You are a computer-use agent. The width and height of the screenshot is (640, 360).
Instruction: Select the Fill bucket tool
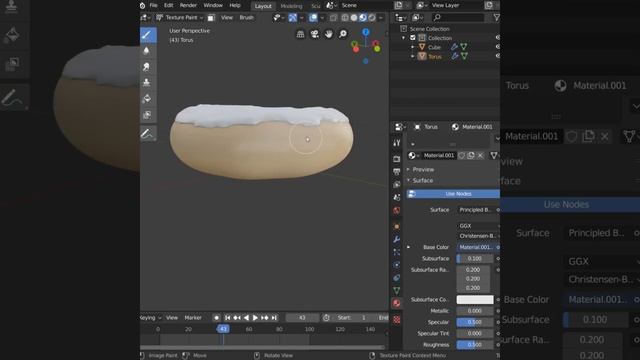pos(147,98)
